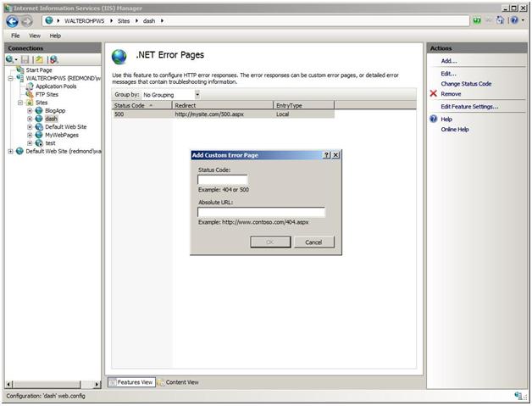Screen dimensions: 532x406
Task: Click the Home icon in top toolbar
Action: pyautogui.click(x=500, y=20)
